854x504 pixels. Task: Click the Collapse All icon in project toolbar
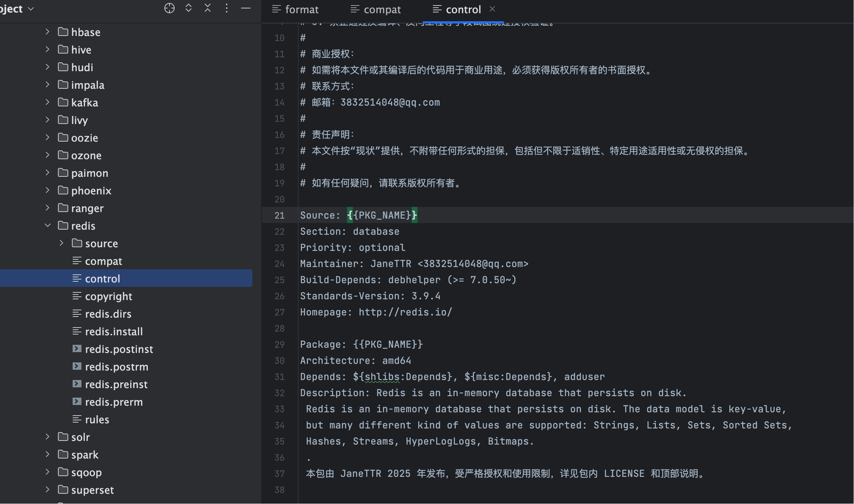208,8
